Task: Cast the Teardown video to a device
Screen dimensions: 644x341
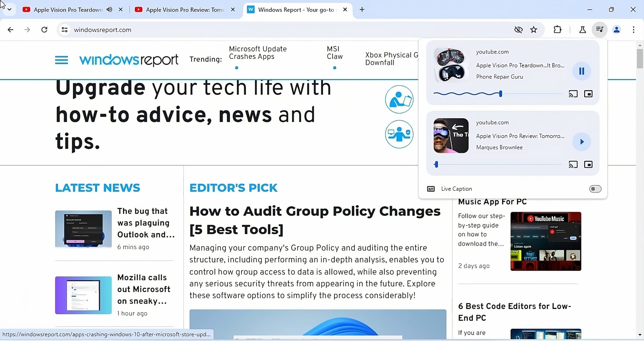Action: click(573, 94)
